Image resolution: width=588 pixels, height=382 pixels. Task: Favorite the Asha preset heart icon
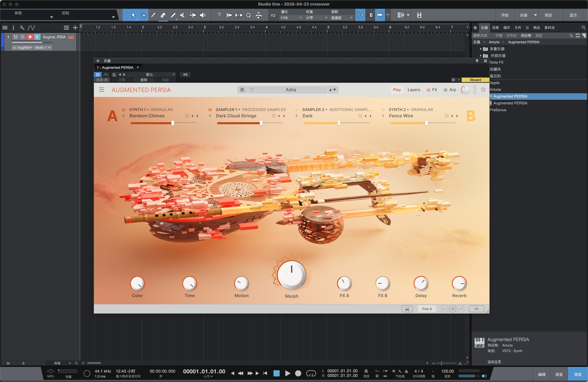[x=252, y=90]
